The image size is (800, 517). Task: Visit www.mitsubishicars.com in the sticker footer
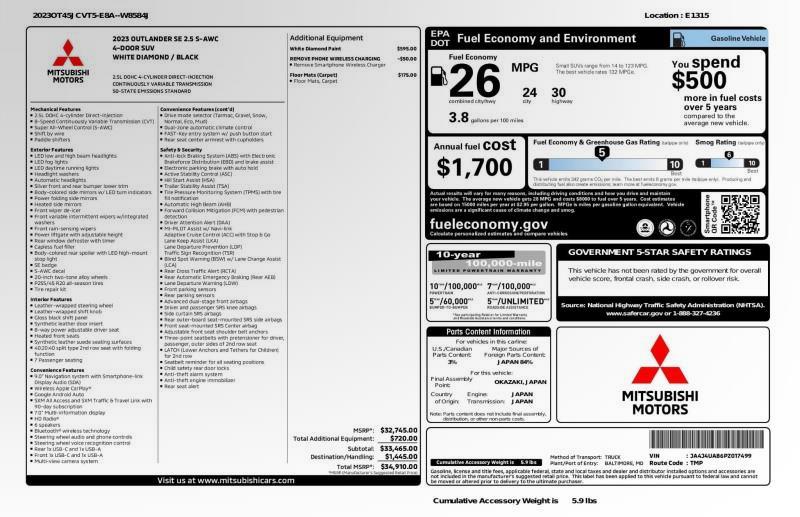click(x=226, y=480)
